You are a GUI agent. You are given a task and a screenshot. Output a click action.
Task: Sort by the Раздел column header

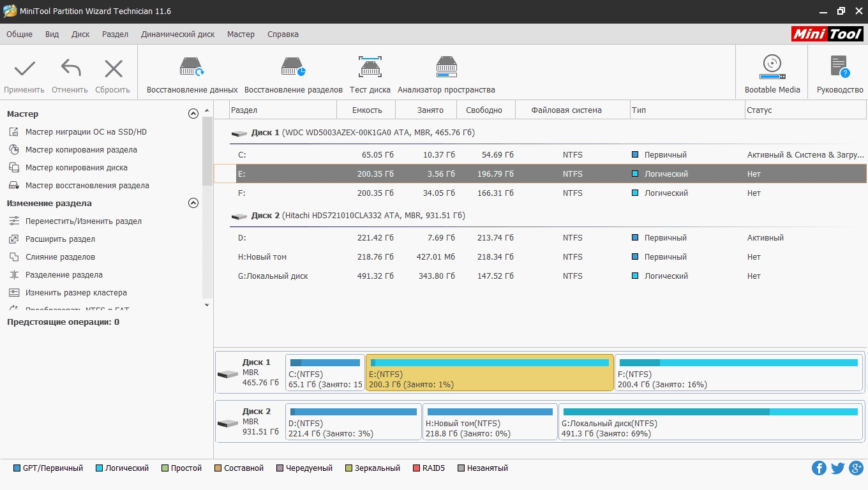pyautogui.click(x=283, y=110)
